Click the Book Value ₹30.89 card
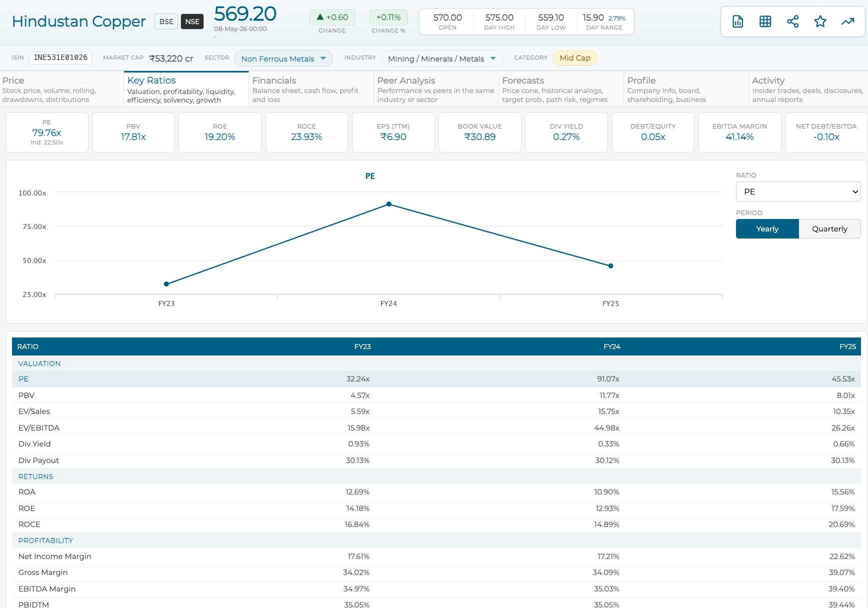The width and height of the screenshot is (868, 608). (480, 132)
